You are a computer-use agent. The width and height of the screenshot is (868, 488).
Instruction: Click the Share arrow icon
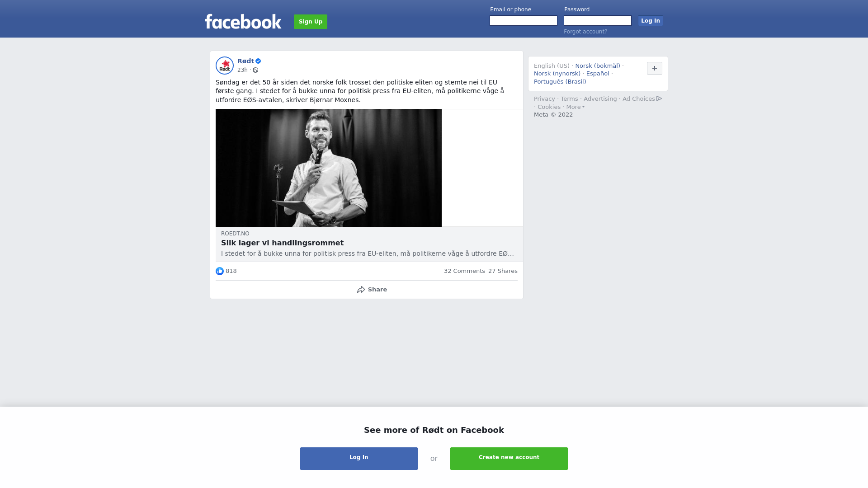[x=361, y=290]
